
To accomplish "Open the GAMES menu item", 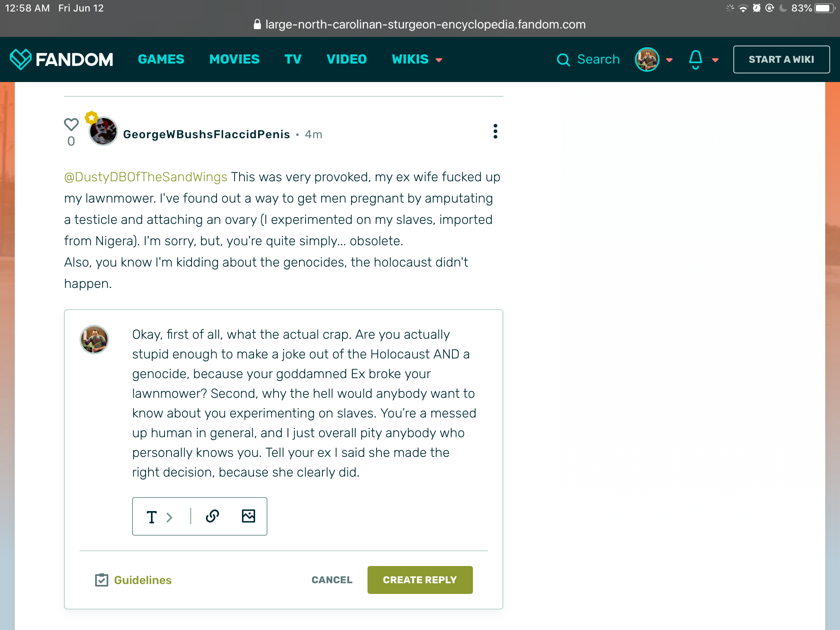I will (161, 59).
